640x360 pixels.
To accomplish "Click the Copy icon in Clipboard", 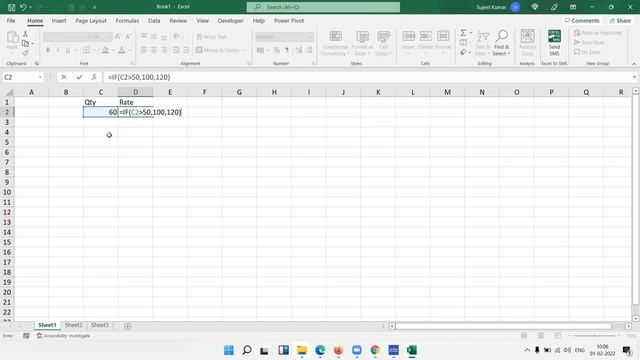I will [25, 44].
